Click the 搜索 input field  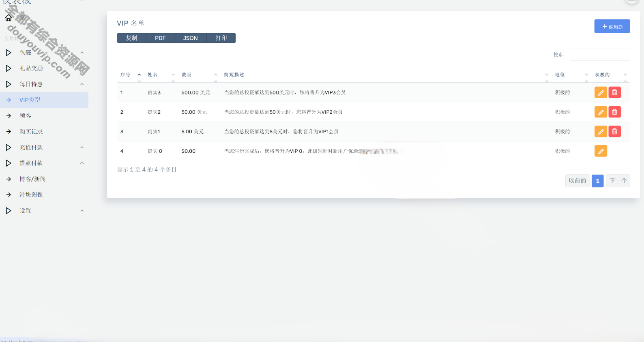[600, 55]
